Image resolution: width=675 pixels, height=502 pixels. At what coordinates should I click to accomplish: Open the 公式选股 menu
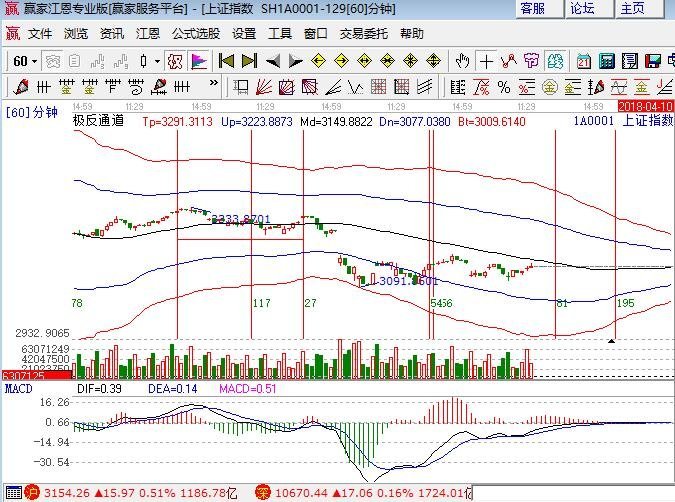(196, 34)
